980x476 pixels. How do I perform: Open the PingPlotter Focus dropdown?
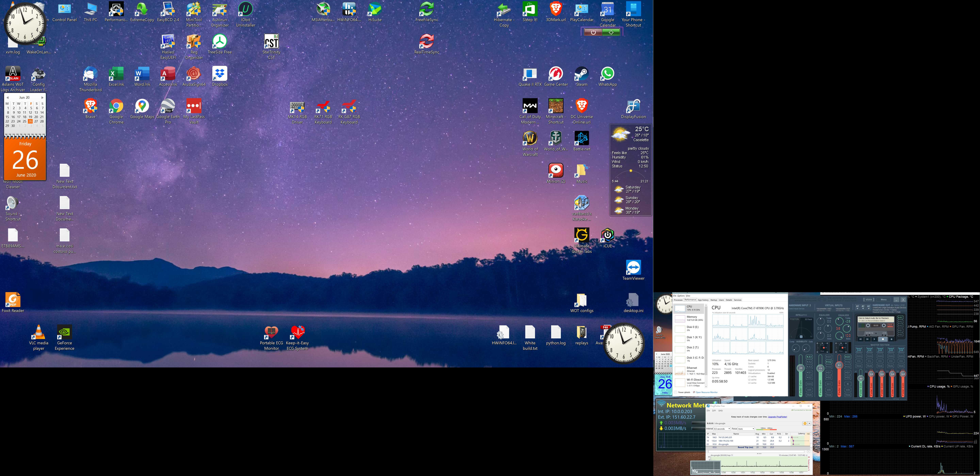tap(746, 429)
